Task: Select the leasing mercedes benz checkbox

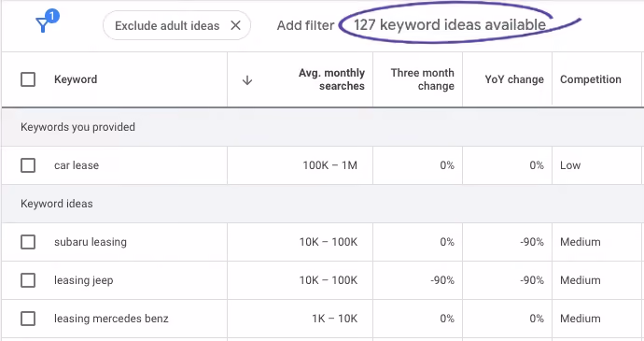Action: pyautogui.click(x=28, y=319)
